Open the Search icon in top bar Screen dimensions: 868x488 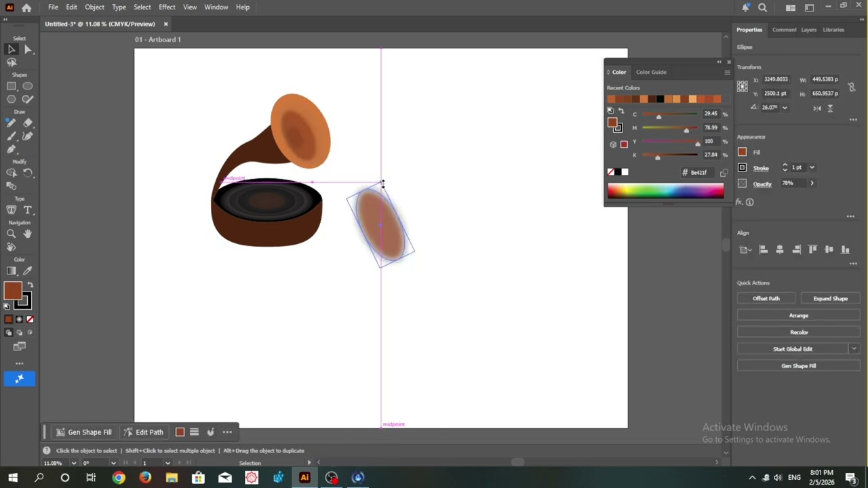click(x=762, y=7)
